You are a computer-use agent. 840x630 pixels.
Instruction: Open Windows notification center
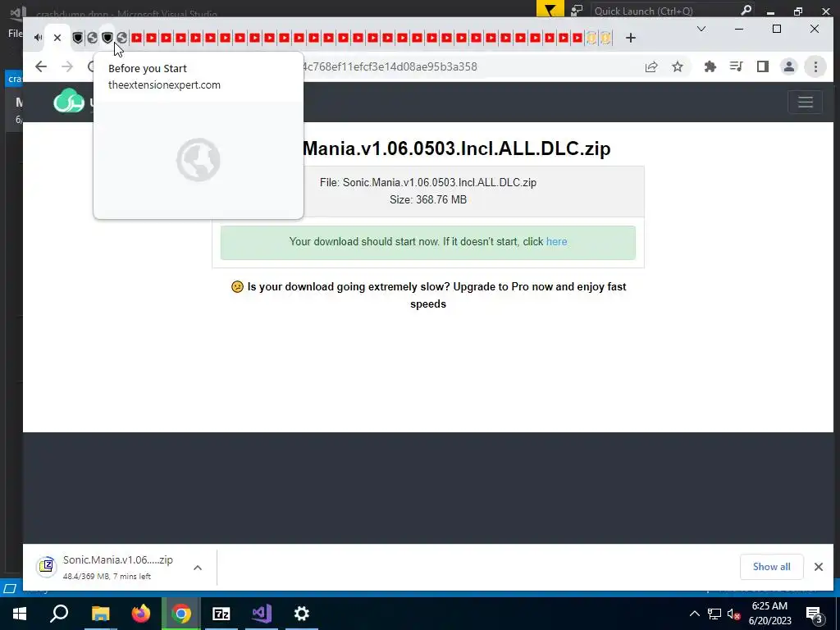(814, 614)
